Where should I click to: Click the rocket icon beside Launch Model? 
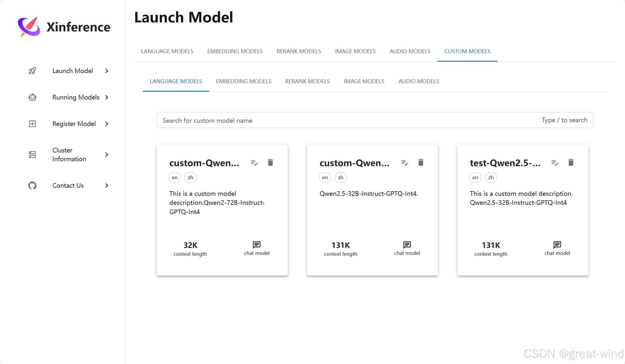click(x=32, y=71)
